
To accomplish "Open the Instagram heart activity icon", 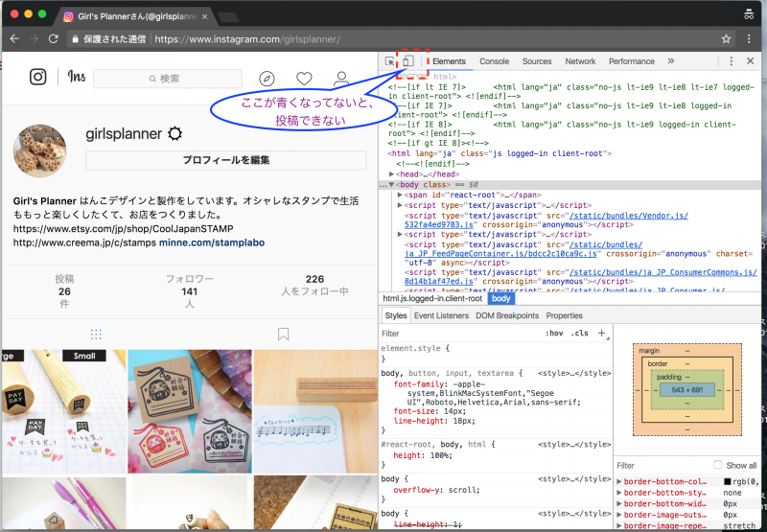I will pos(304,79).
